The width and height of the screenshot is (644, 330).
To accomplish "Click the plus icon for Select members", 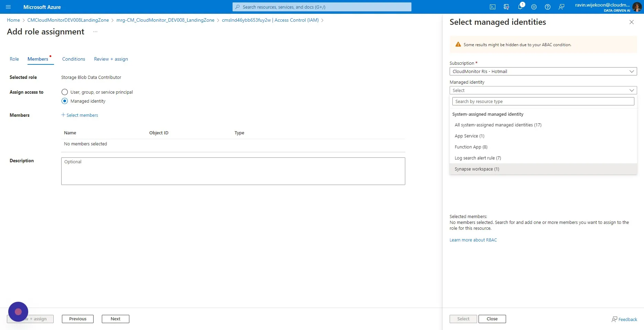I will tap(63, 115).
